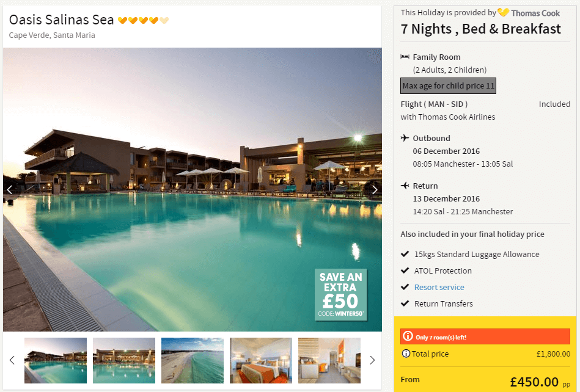Click the Max age for child price box
Image resolution: width=580 pixels, height=392 pixels.
448,85
